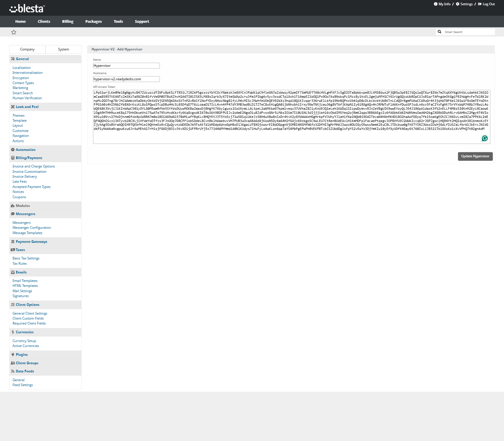Expand the Plugins section
This screenshot has width=504, height=441.
pyautogui.click(x=22, y=355)
